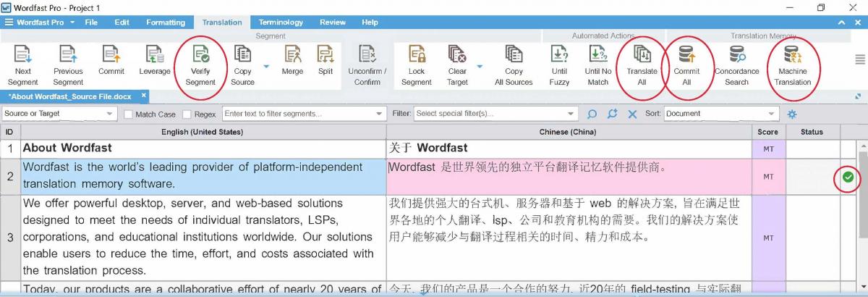Image resolution: width=868 pixels, height=297 pixels.
Task: Open Sort Document dropdown
Action: point(720,114)
